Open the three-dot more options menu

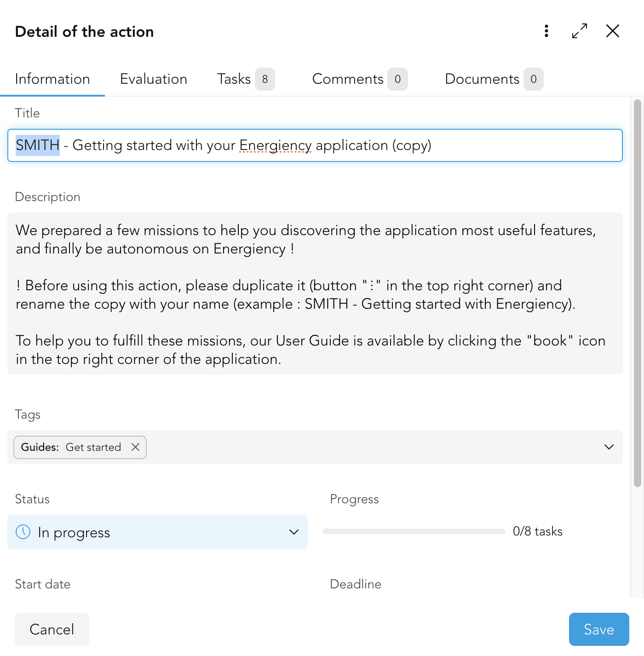(546, 31)
